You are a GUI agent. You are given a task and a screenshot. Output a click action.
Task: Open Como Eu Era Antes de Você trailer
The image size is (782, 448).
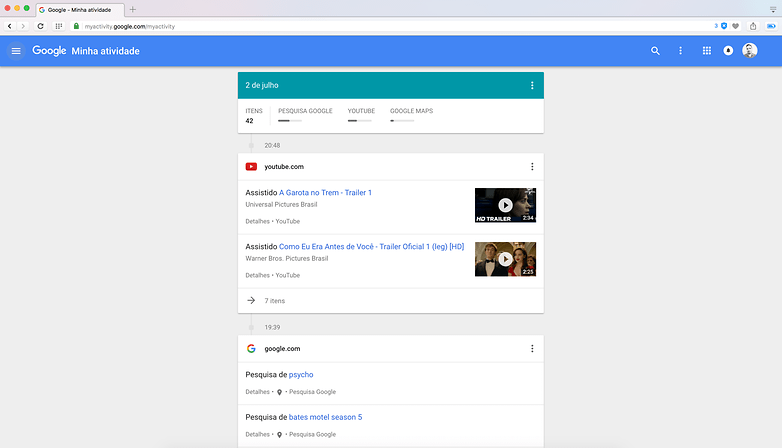[x=372, y=246]
